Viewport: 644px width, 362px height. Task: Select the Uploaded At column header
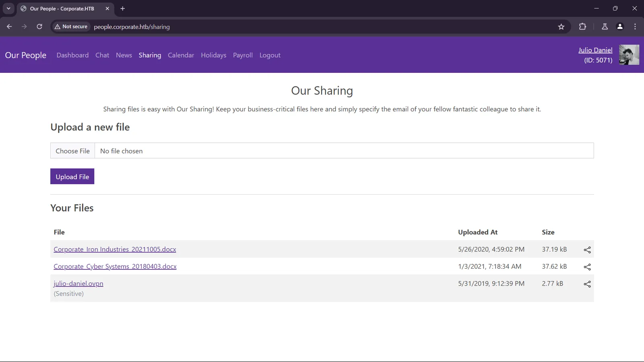click(x=478, y=232)
